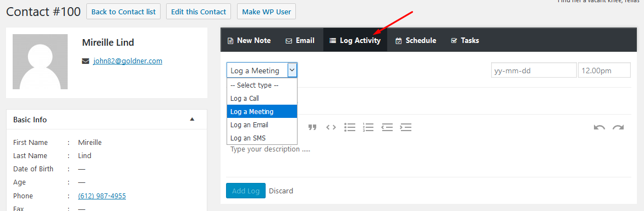Click the indent icon in editor toolbar

(406, 127)
